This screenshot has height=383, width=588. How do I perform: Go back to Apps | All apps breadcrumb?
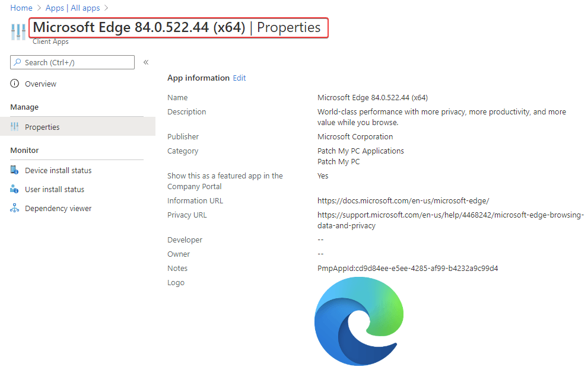72,8
